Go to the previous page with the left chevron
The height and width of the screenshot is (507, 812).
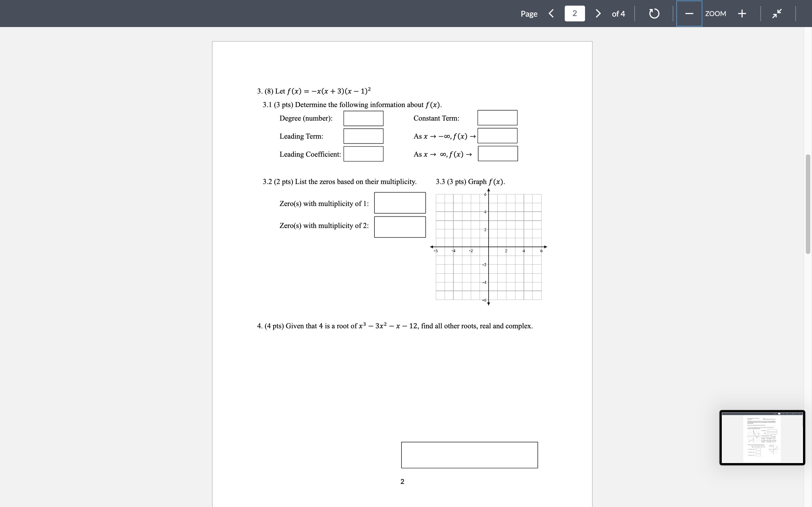coord(551,14)
